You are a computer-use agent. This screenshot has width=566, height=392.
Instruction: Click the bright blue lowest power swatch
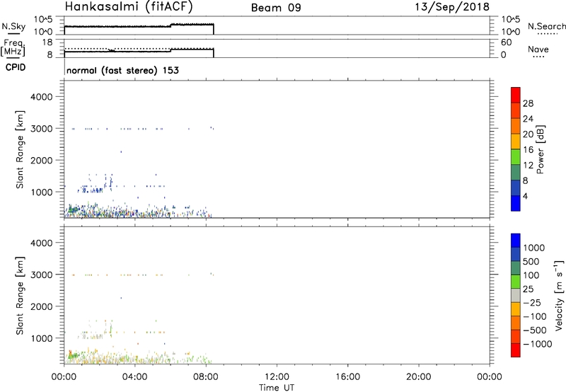(x=516, y=203)
